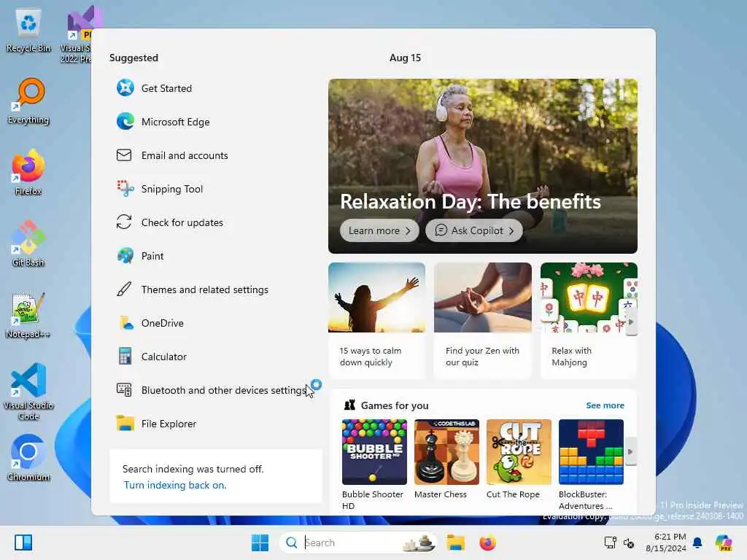Viewport: 747px width, 560px height.
Task: Open BlockBuster: Adventures game tile
Action: click(591, 464)
